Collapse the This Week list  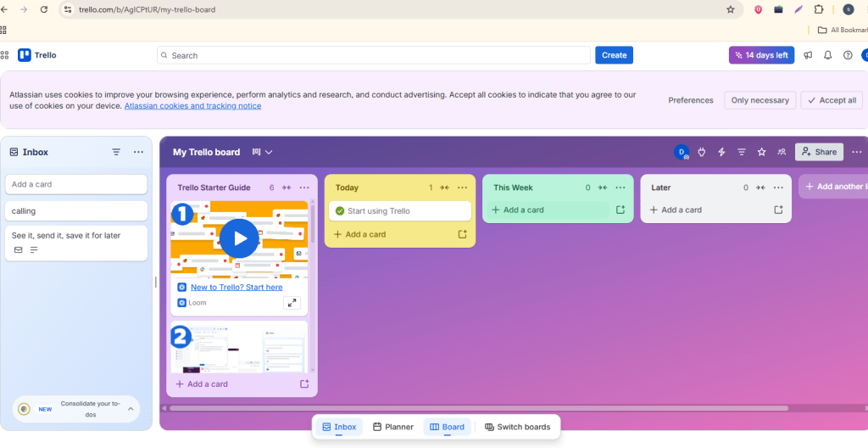603,188
